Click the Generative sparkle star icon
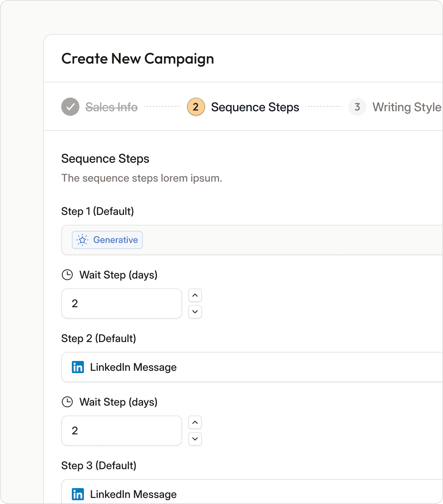Image resolution: width=443 pixels, height=504 pixels. [x=82, y=240]
